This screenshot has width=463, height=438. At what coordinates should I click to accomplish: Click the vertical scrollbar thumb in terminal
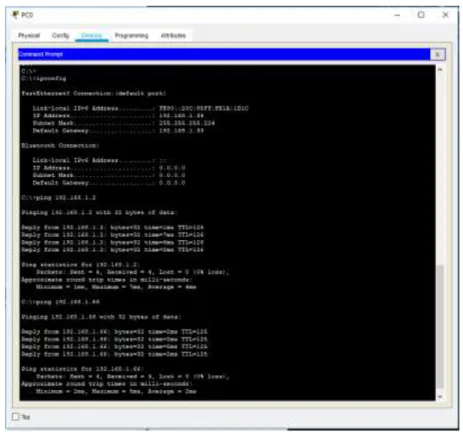pos(440,327)
